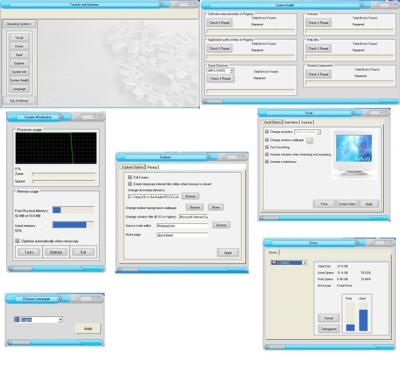Open the language selection dropdown
This screenshot has width=400, height=367.
[x=60, y=320]
